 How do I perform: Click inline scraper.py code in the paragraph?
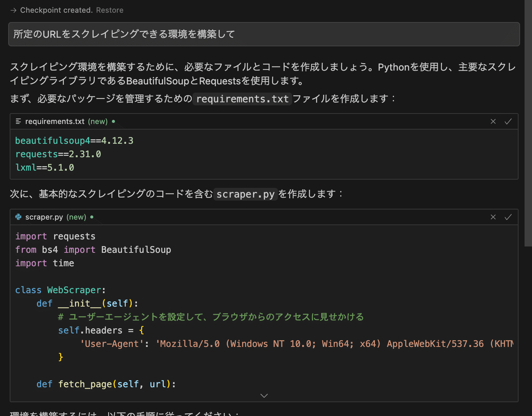[245, 195]
